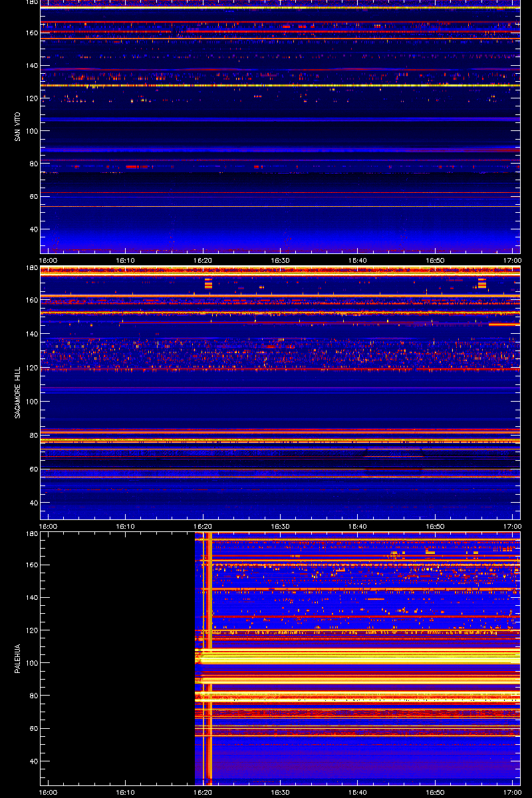The height and width of the screenshot is (798, 532).
Task: Pick 16:40 tick under Sagamore Hill panel
Action: tap(358, 527)
